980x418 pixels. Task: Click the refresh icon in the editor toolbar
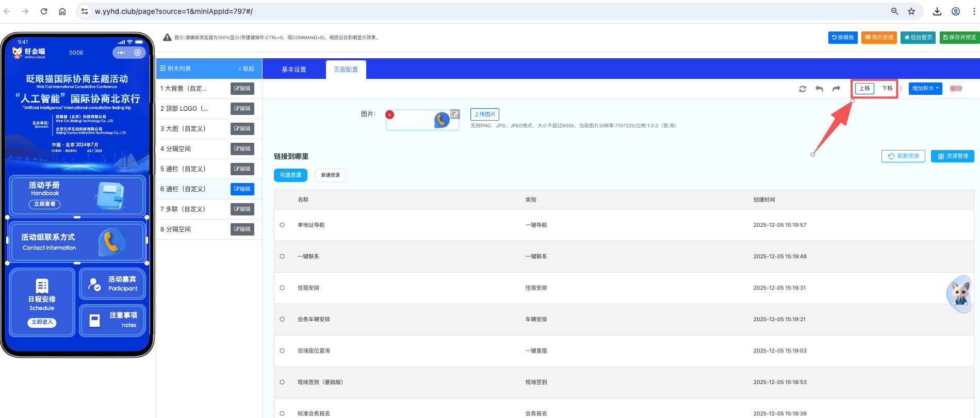click(x=802, y=89)
